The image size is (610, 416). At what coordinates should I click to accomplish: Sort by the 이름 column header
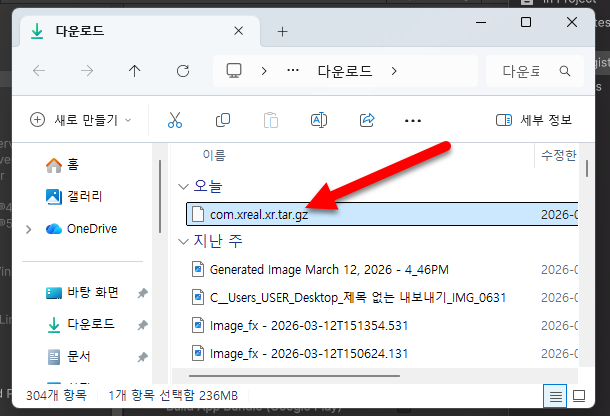pos(214,155)
